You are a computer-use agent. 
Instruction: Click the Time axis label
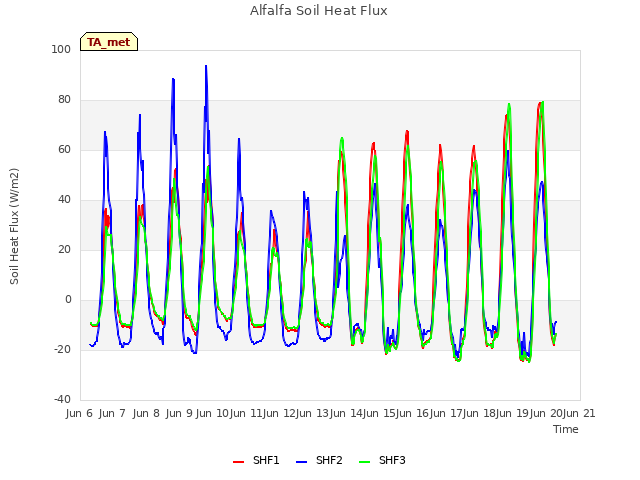pyautogui.click(x=566, y=429)
